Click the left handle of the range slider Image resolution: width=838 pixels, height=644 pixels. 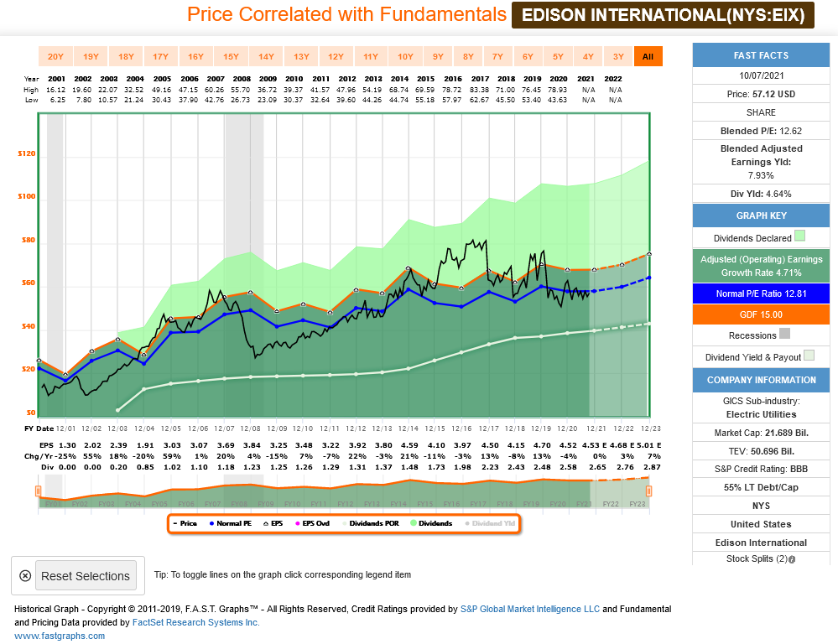click(38, 491)
